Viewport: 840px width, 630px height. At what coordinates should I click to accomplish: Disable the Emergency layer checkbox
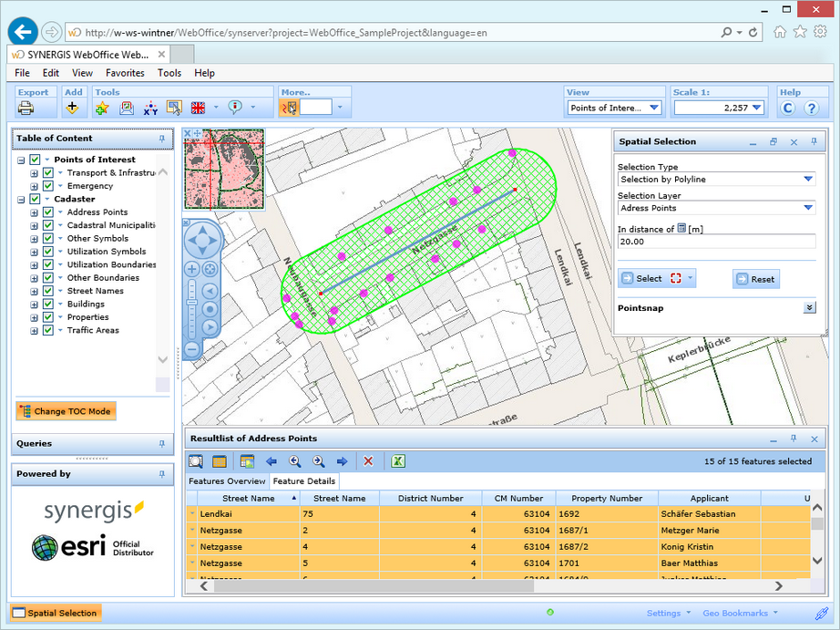(x=48, y=186)
